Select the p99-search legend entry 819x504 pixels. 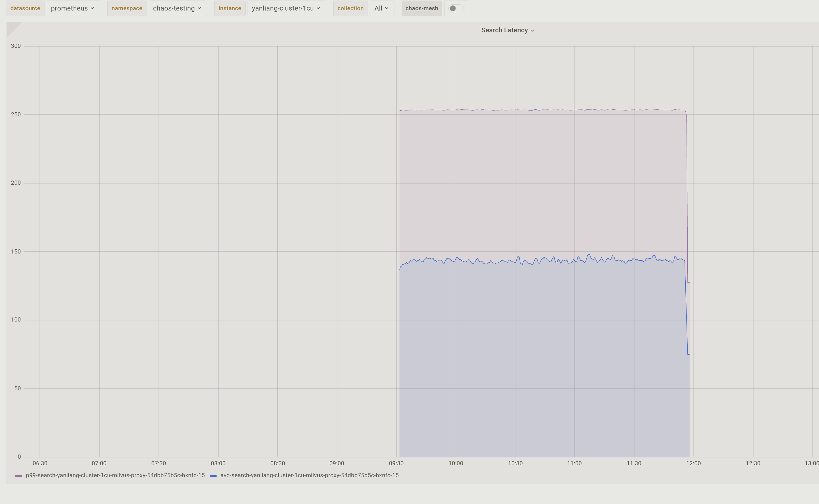coord(115,476)
